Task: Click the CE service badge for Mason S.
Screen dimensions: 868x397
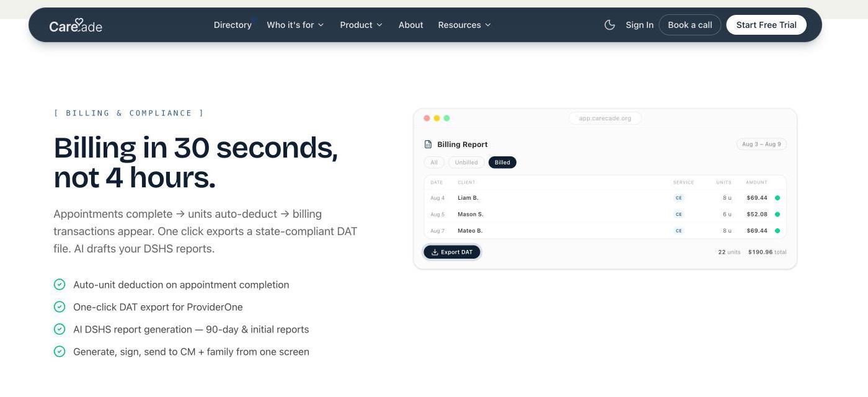Action: [678, 214]
